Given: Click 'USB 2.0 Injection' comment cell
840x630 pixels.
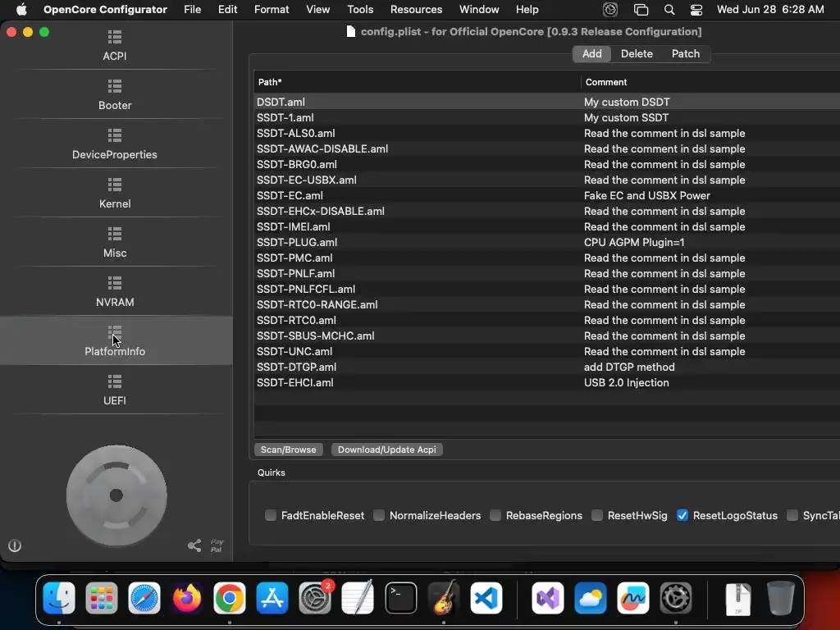Looking at the screenshot, I should click(x=626, y=382).
